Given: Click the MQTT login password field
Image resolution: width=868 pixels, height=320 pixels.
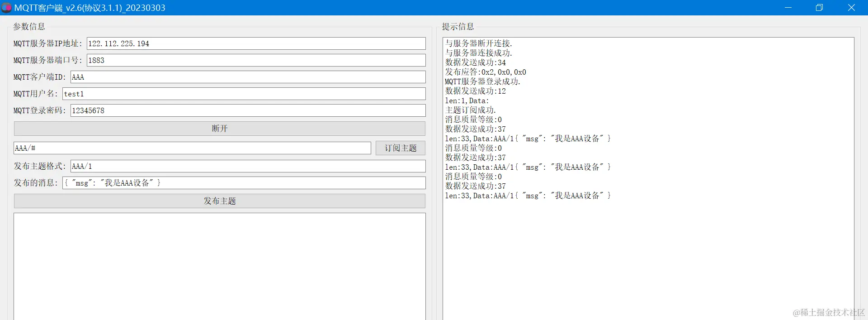Looking at the screenshot, I should [x=248, y=110].
